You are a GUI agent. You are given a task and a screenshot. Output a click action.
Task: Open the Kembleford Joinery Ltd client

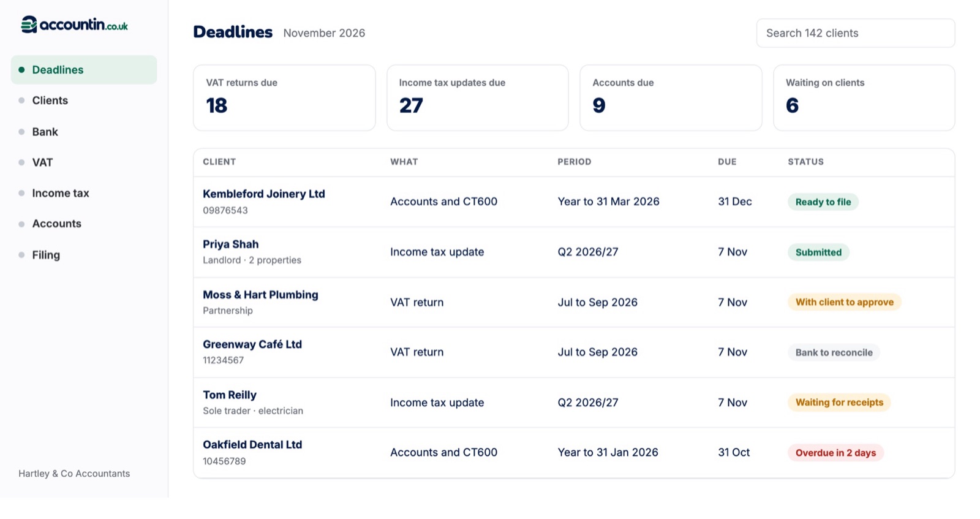pos(264,194)
